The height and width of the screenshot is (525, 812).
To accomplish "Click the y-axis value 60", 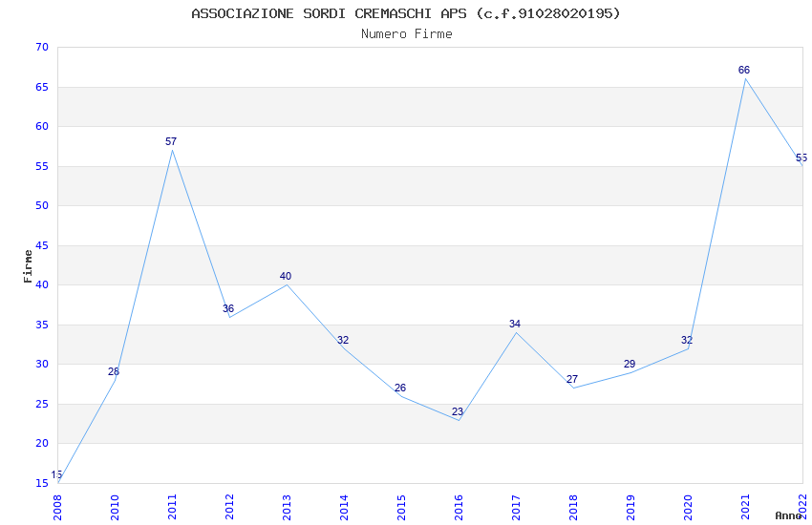I will [x=42, y=126].
